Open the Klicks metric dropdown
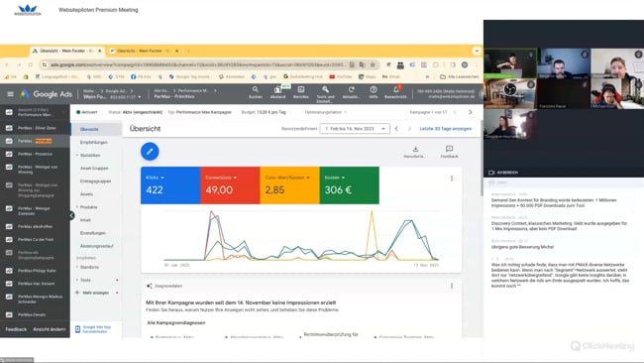The image size is (644, 363). point(155,178)
